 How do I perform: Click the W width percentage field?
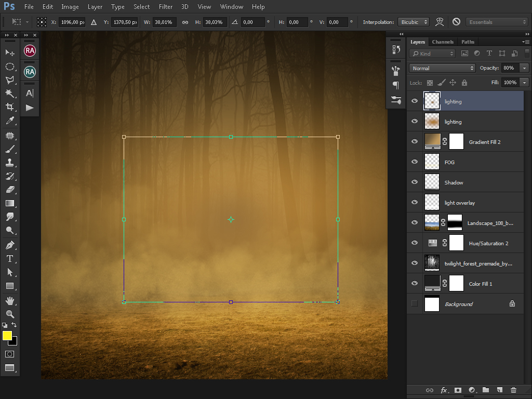(164, 22)
